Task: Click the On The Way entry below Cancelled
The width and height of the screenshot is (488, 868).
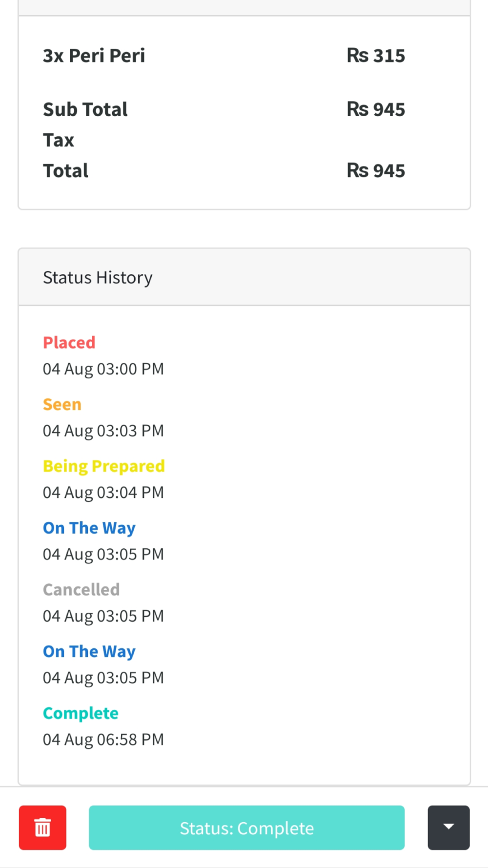Action: pyautogui.click(x=89, y=651)
